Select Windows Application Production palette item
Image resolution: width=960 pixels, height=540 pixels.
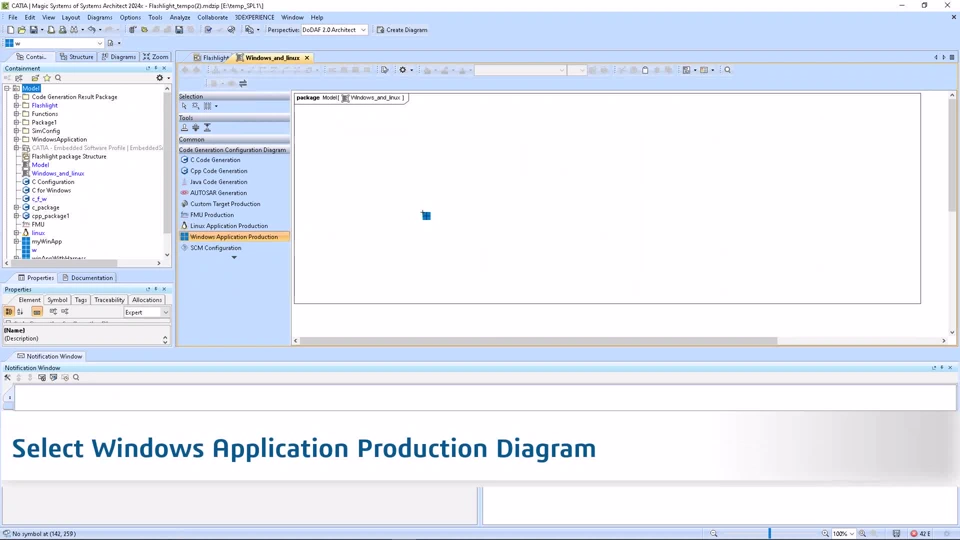tap(234, 237)
